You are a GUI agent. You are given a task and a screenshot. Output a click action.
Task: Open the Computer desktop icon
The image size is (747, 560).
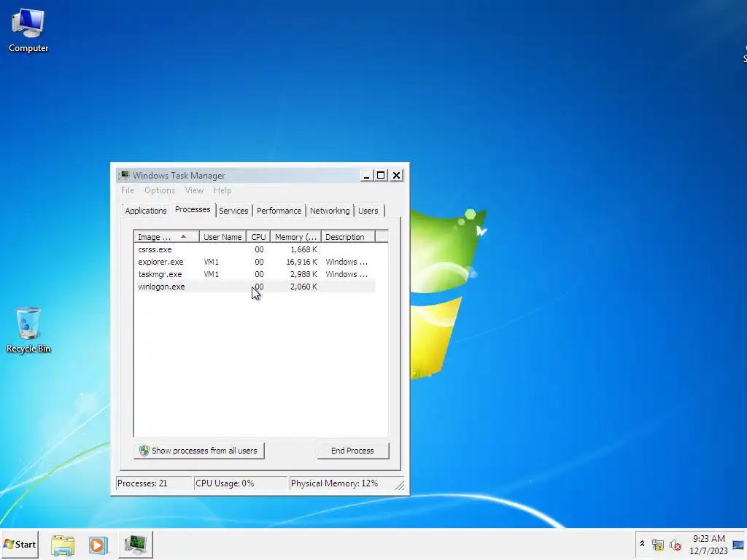(x=28, y=31)
